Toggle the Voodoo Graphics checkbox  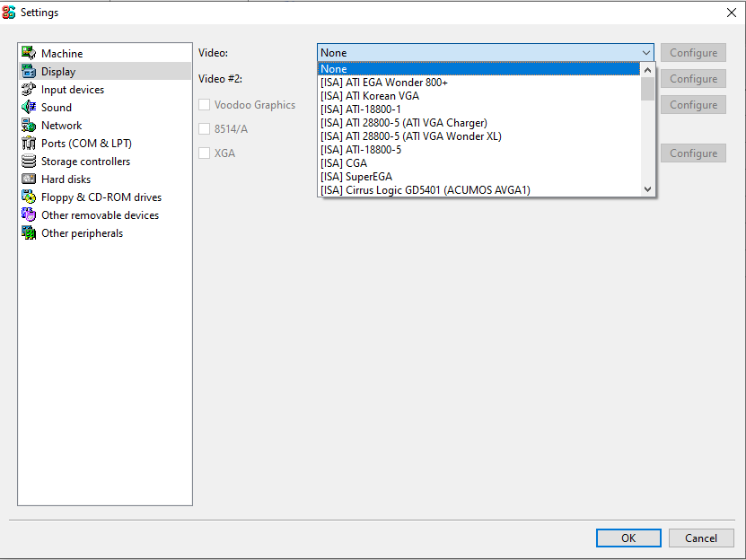pos(204,104)
